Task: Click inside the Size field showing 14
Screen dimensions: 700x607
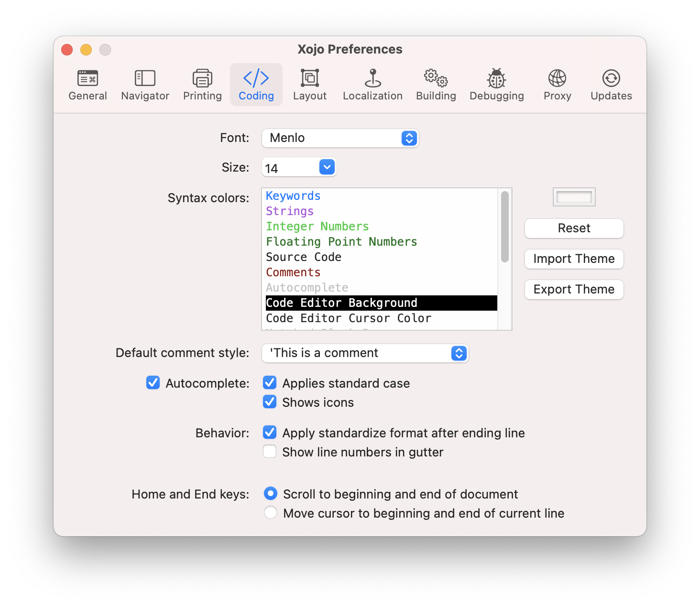Action: pyautogui.click(x=291, y=168)
